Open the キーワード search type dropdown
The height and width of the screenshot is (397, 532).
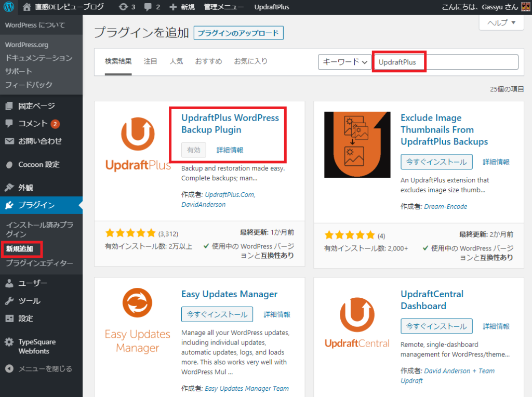click(345, 62)
